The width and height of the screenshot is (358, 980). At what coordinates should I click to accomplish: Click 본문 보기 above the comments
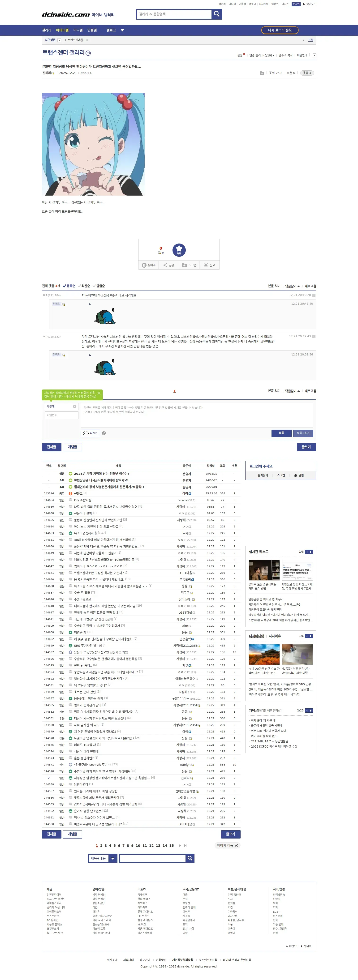[274, 286]
